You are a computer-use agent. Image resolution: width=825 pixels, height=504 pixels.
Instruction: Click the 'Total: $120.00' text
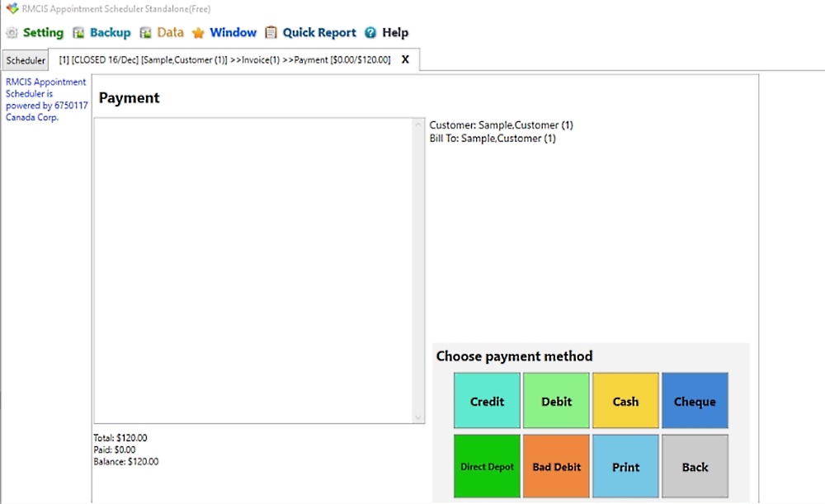coord(120,438)
